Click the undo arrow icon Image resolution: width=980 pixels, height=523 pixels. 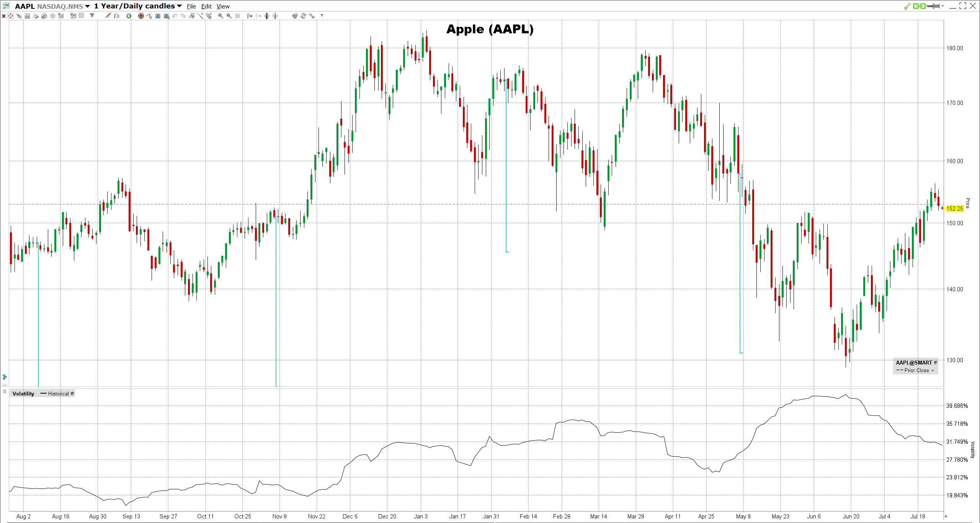tap(175, 16)
